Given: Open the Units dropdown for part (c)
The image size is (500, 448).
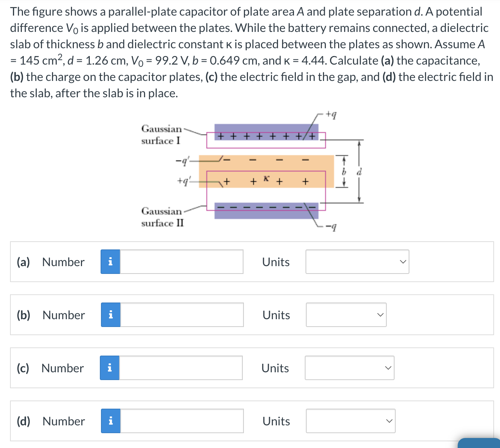Looking at the screenshot, I should [x=349, y=368].
